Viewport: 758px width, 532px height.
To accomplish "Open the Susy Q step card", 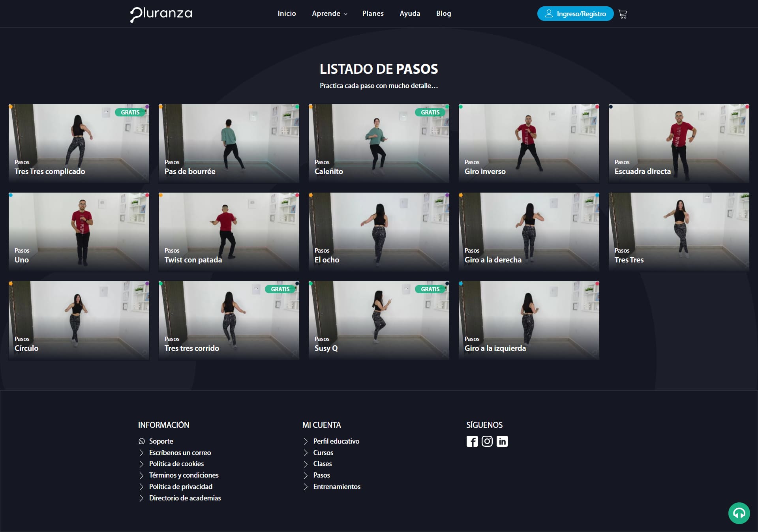I will point(379,320).
